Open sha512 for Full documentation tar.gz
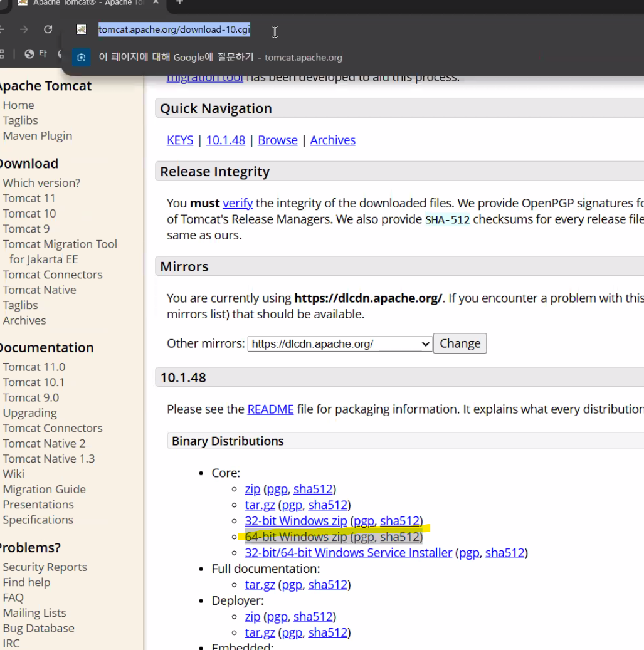Image resolution: width=644 pixels, height=650 pixels. tap(327, 585)
